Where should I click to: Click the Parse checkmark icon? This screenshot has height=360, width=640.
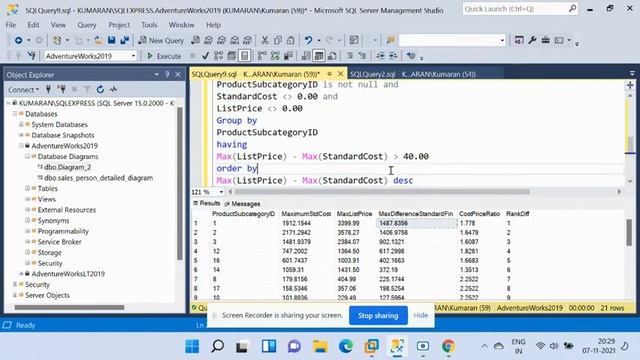pos(205,56)
